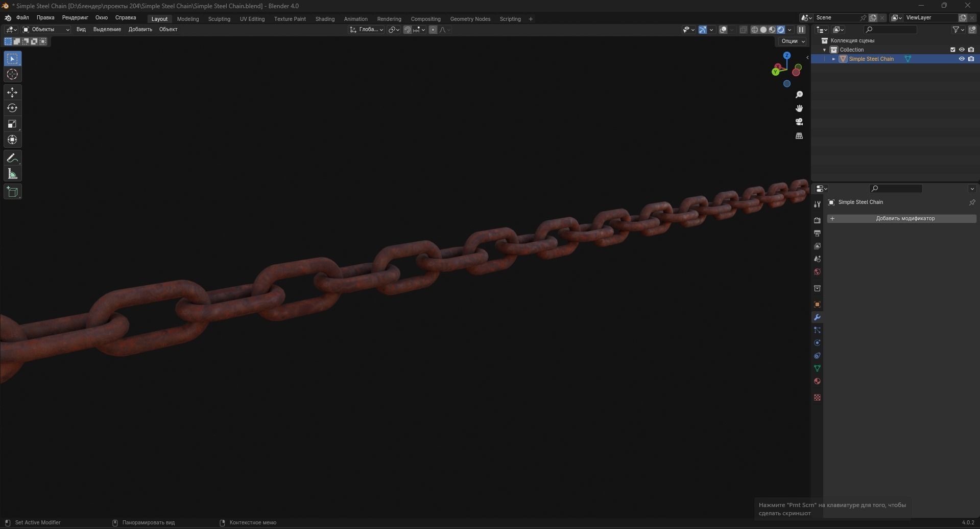Viewport: 980px width, 529px height.
Task: Open the File menu
Action: tap(22, 17)
